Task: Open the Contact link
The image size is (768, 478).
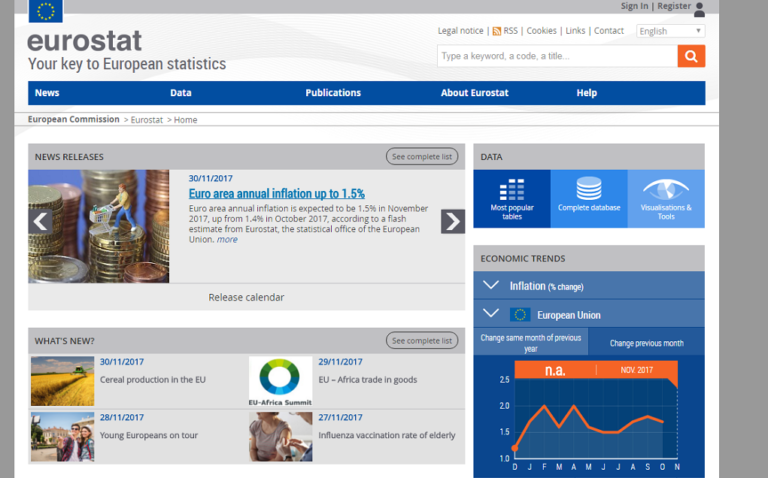Action: tap(609, 30)
